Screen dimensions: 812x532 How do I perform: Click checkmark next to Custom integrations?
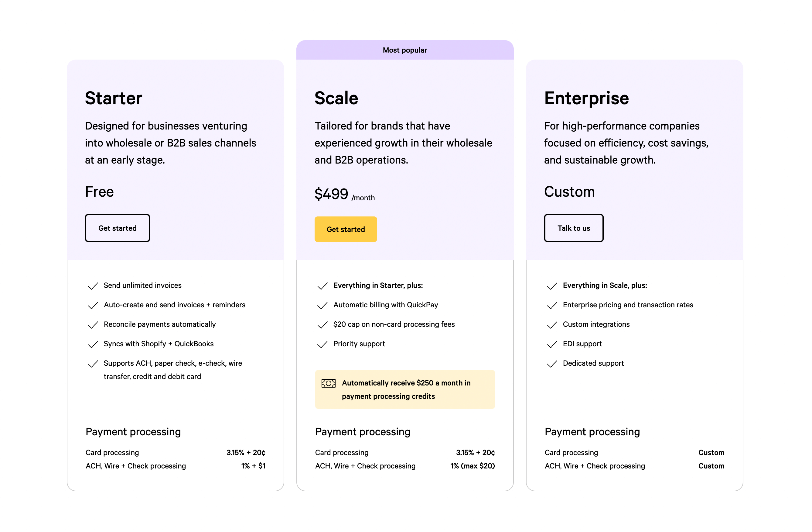tap(552, 325)
